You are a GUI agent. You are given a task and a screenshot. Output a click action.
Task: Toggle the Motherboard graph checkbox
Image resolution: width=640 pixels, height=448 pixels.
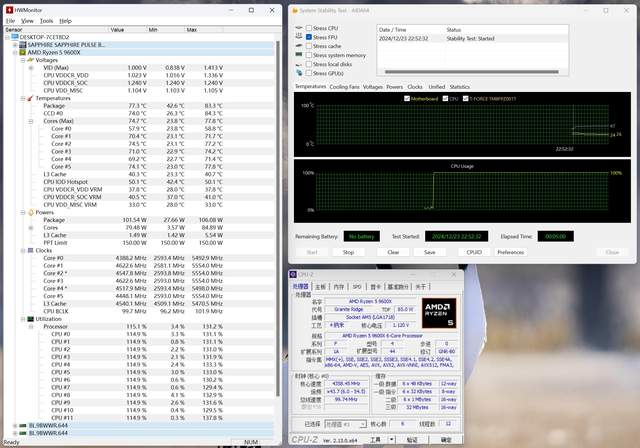407,97
